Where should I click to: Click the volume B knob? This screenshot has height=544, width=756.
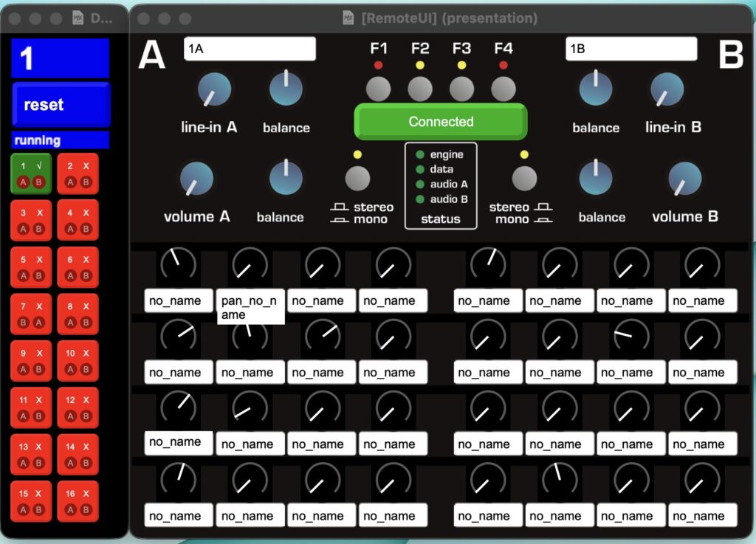pyautogui.click(x=684, y=179)
